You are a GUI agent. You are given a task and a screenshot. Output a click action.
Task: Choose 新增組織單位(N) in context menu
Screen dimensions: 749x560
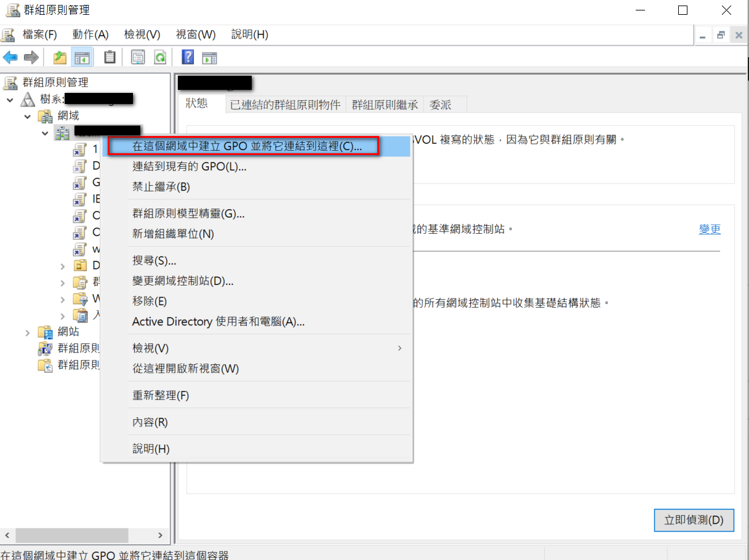pyautogui.click(x=173, y=234)
